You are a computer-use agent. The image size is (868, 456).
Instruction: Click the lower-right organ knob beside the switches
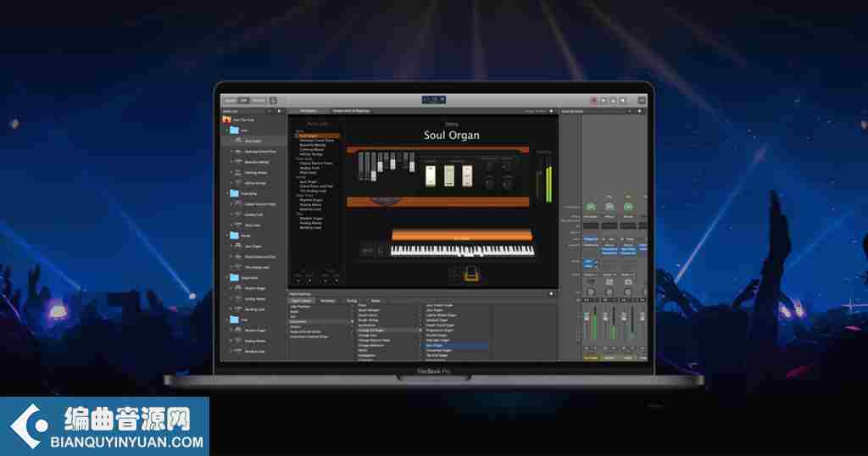point(507,182)
